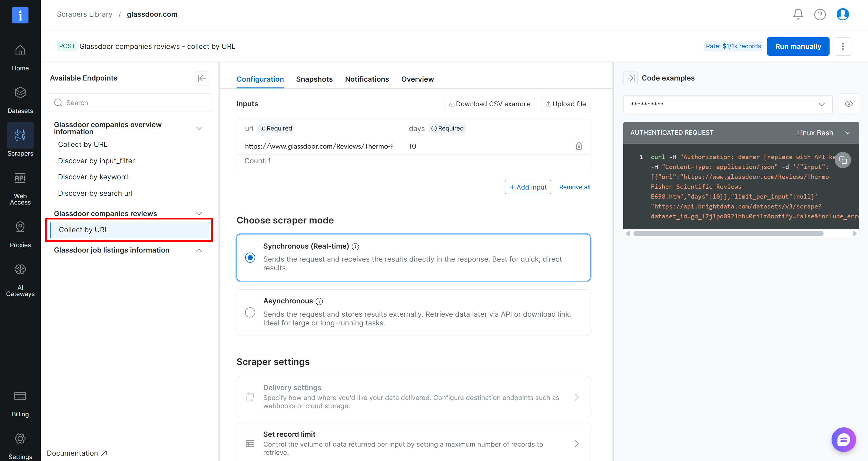
Task: Click the Remove all link
Action: pos(575,187)
